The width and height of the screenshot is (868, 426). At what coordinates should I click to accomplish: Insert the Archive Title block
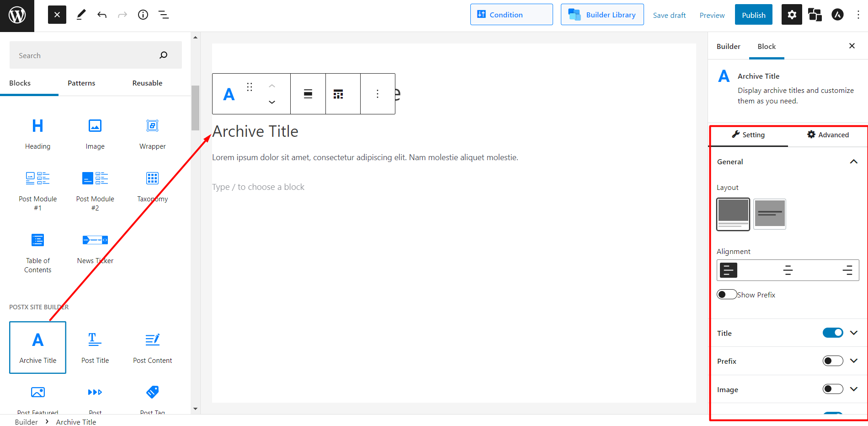pyautogui.click(x=38, y=348)
